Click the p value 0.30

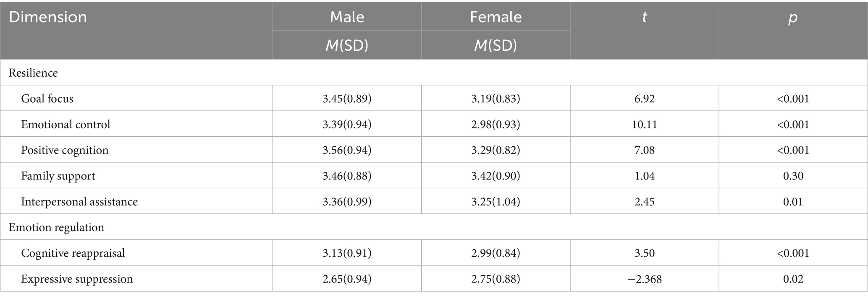click(793, 176)
